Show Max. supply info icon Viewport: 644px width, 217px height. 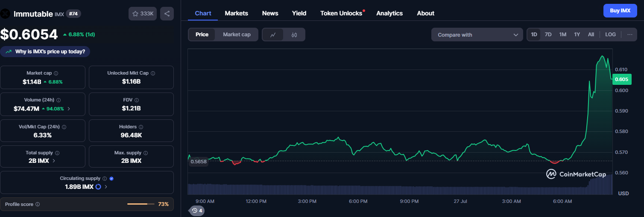click(146, 153)
